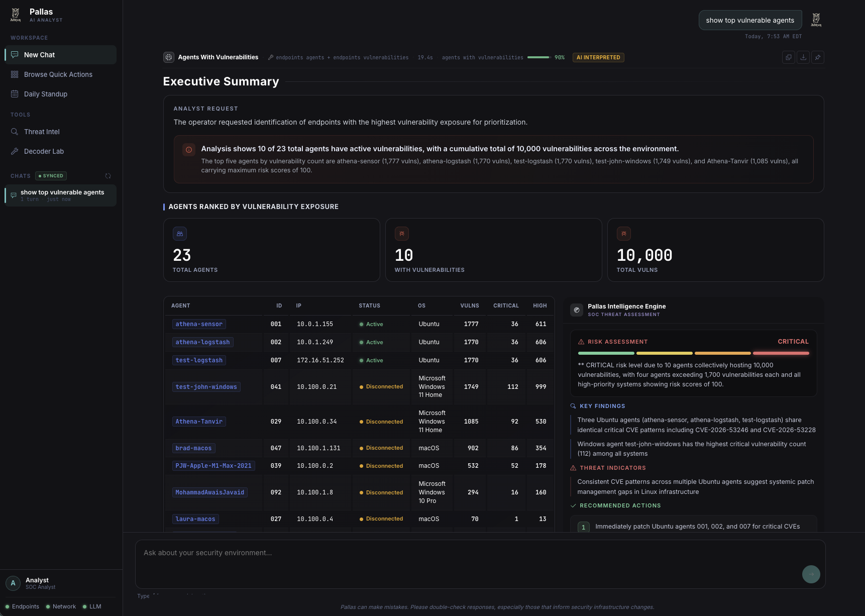Screen dimensions: 865x616
Task: Open the athena-logstash agent link
Action: point(202,342)
